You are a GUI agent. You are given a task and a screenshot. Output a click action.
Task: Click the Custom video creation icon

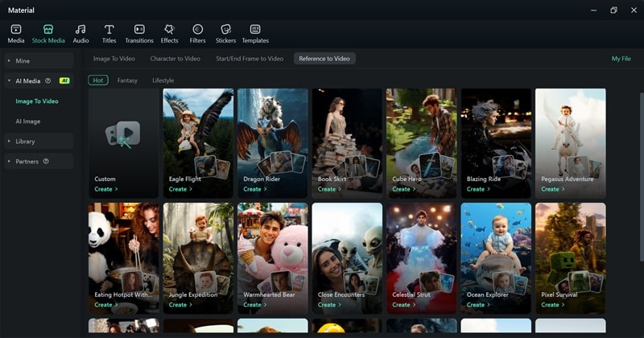(x=123, y=134)
